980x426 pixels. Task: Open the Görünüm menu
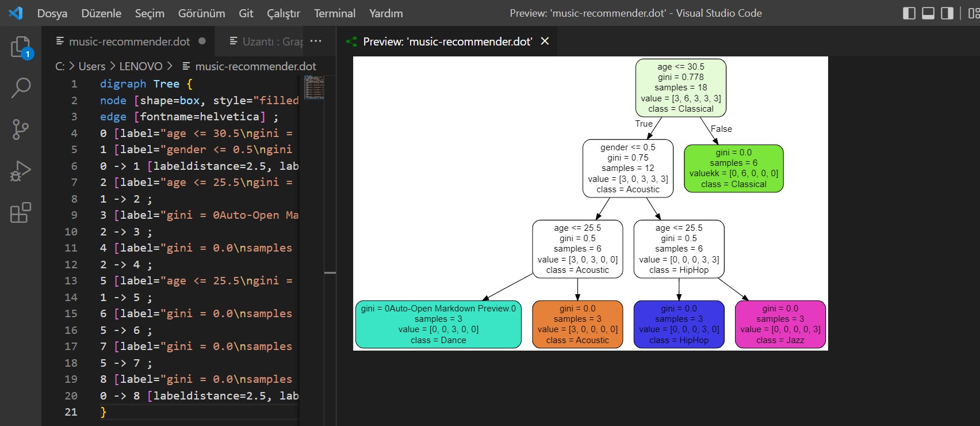click(201, 13)
